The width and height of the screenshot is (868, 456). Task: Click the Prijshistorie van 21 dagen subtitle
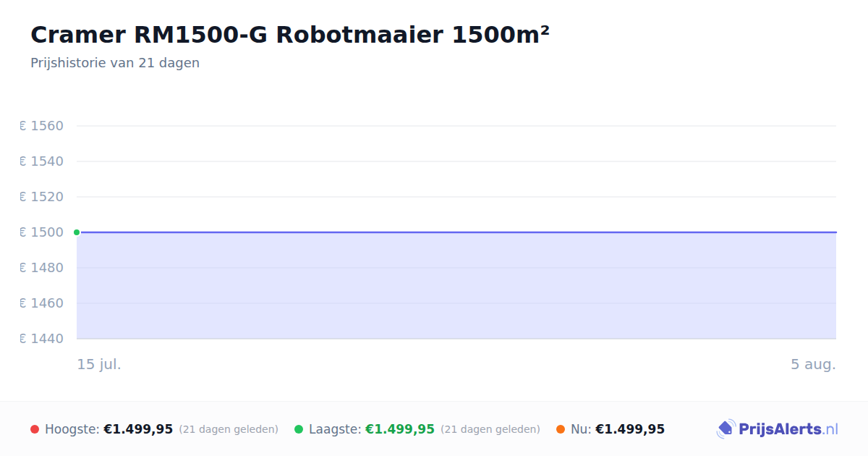(x=115, y=63)
